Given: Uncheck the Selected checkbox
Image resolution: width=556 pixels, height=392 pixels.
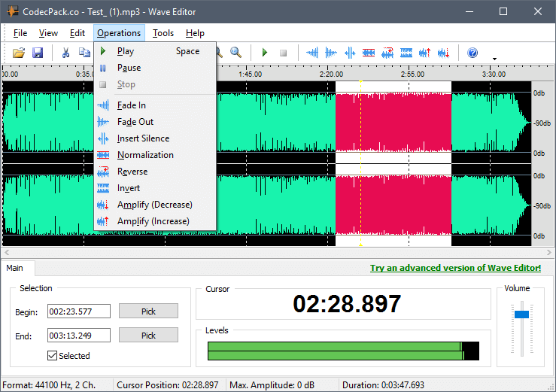Looking at the screenshot, I should click(x=52, y=356).
